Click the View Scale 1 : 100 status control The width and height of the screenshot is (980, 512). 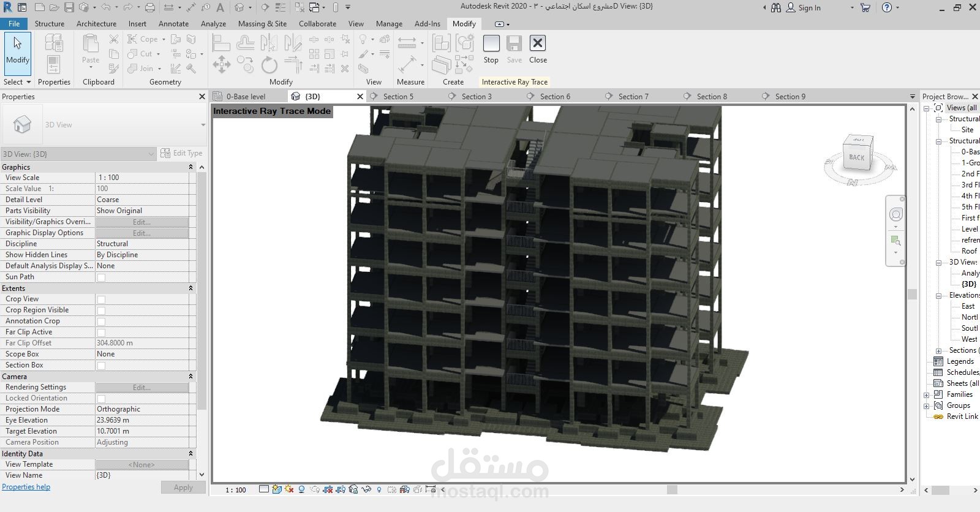point(236,490)
